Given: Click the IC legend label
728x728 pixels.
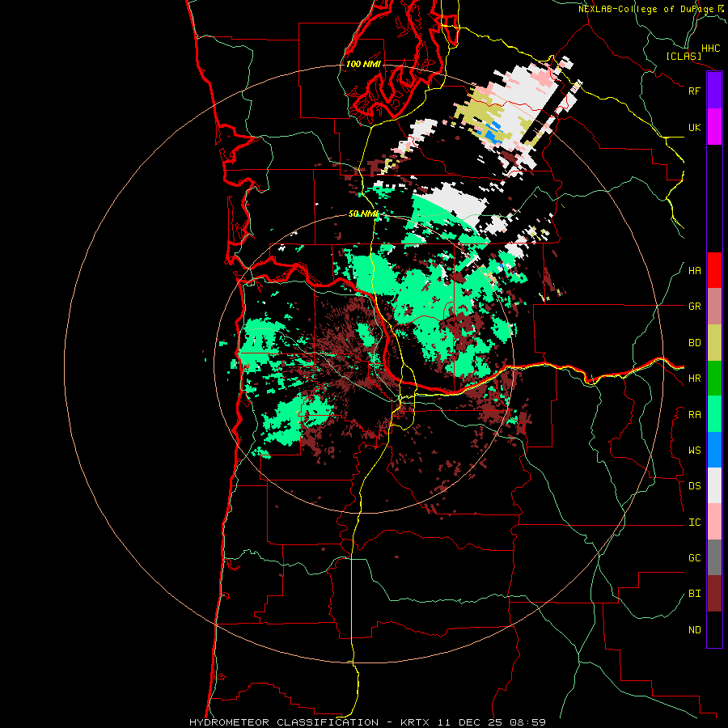Looking at the screenshot, I should click(x=694, y=523).
